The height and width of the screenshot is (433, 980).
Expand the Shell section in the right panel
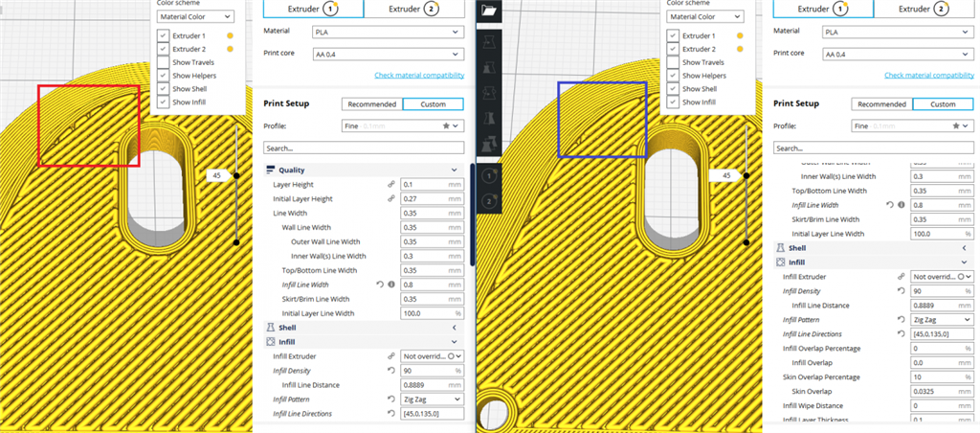[964, 247]
